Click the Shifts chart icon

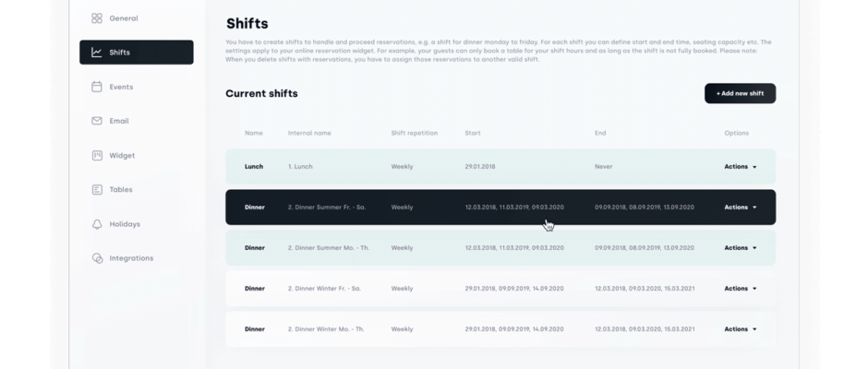pos(97,53)
